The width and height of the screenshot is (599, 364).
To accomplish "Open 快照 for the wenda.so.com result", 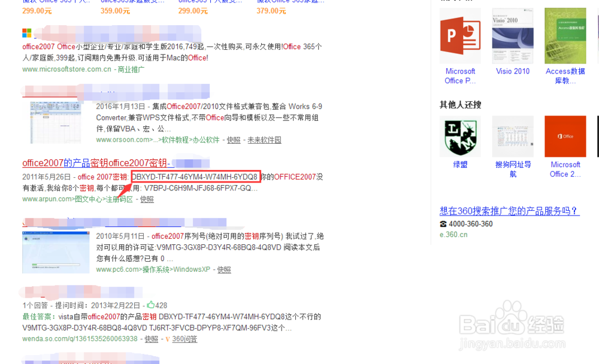I will click(152, 339).
